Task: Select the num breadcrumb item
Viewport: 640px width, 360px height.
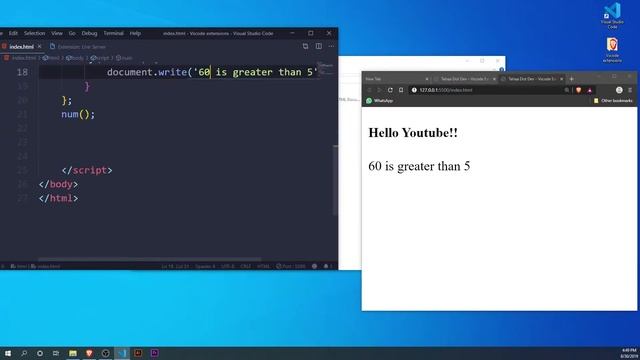Action: click(x=124, y=58)
